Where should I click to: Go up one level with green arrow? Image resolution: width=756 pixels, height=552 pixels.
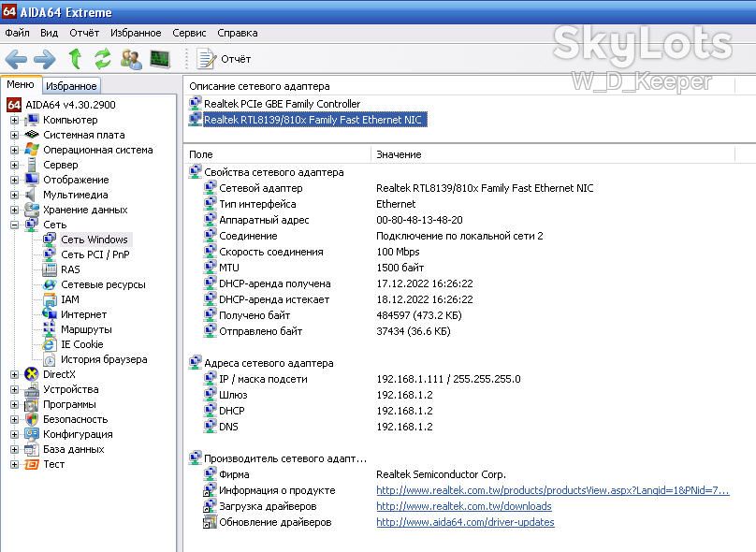[x=74, y=59]
